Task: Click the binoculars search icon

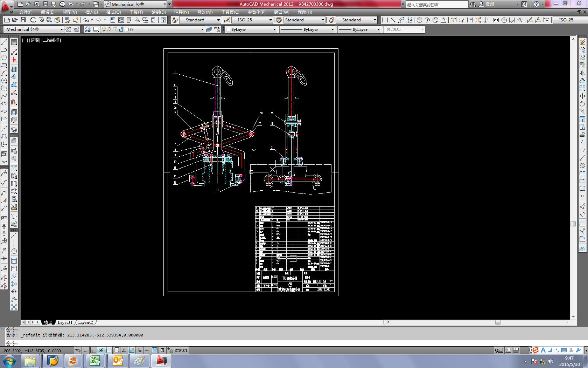Action: (473, 4)
